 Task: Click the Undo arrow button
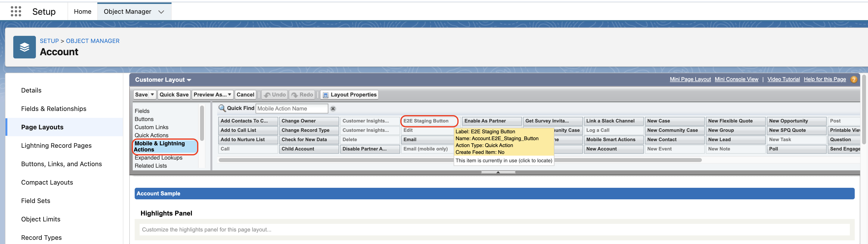[x=275, y=95]
